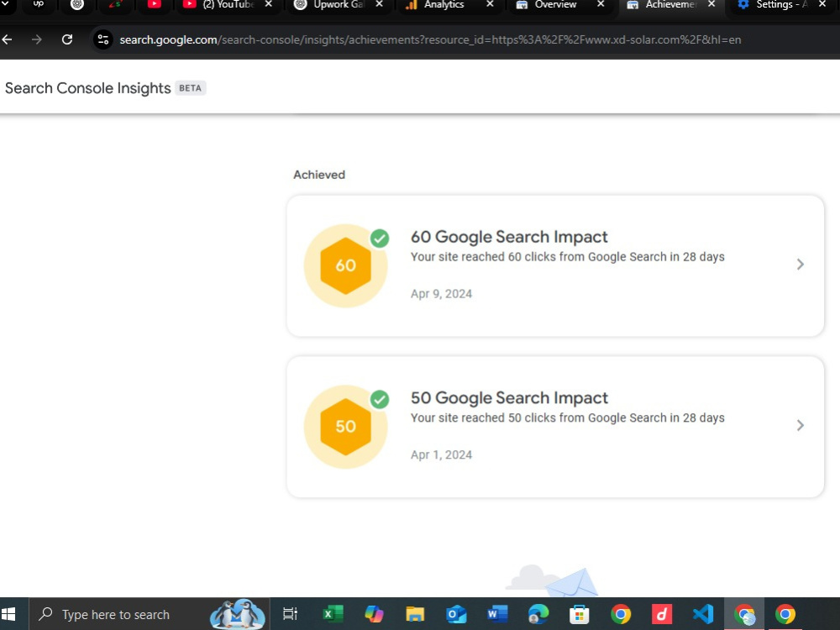Close the Upwork Ga tab
This screenshot has width=840, height=630.
coord(380,4)
